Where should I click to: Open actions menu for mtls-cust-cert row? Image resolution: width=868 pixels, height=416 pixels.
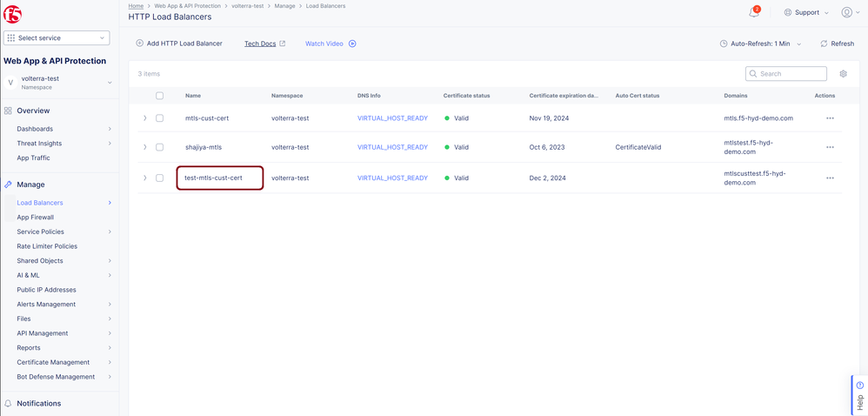tap(830, 118)
